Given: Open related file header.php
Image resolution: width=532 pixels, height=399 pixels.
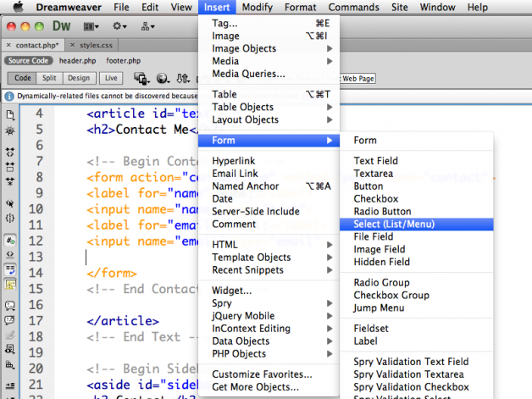Looking at the screenshot, I should (77, 61).
